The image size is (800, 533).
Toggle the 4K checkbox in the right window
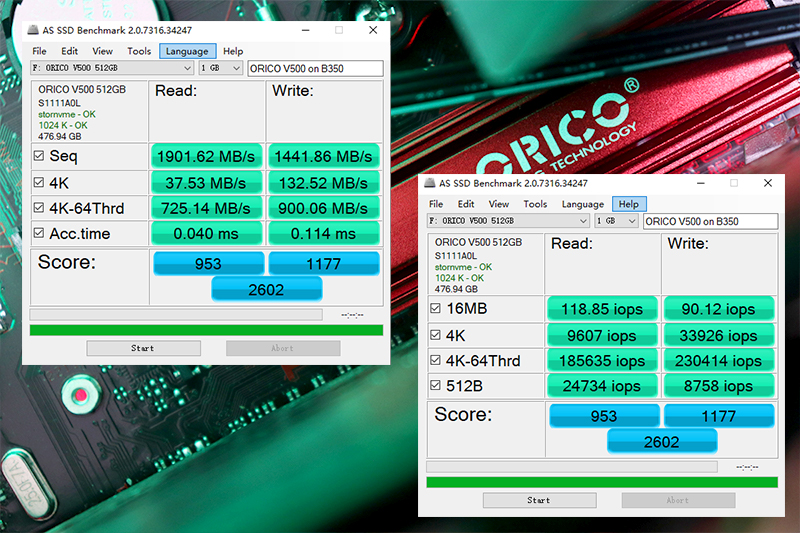point(435,335)
